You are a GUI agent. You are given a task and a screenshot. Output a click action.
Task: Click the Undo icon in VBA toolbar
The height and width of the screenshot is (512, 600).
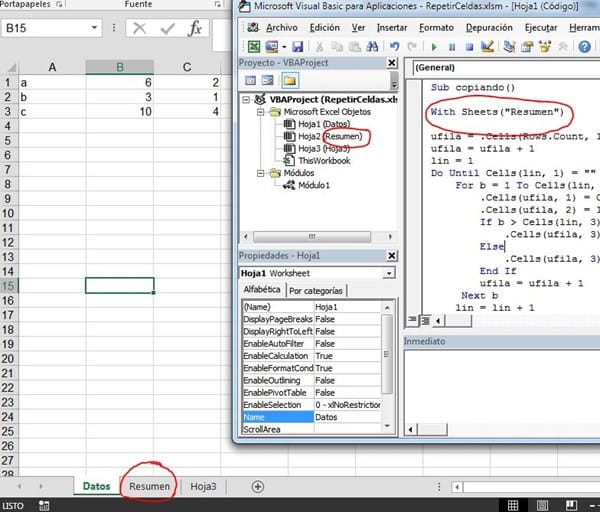[395, 46]
